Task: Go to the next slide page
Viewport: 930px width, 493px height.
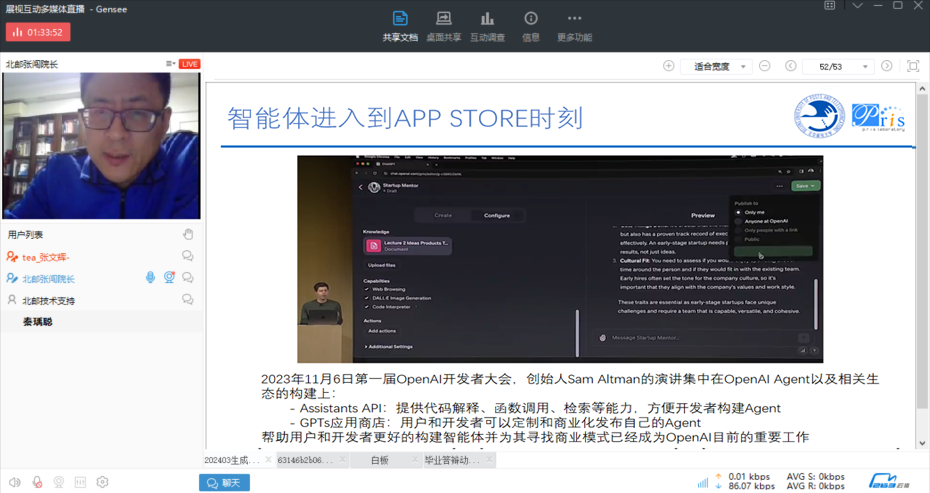Action: (887, 66)
